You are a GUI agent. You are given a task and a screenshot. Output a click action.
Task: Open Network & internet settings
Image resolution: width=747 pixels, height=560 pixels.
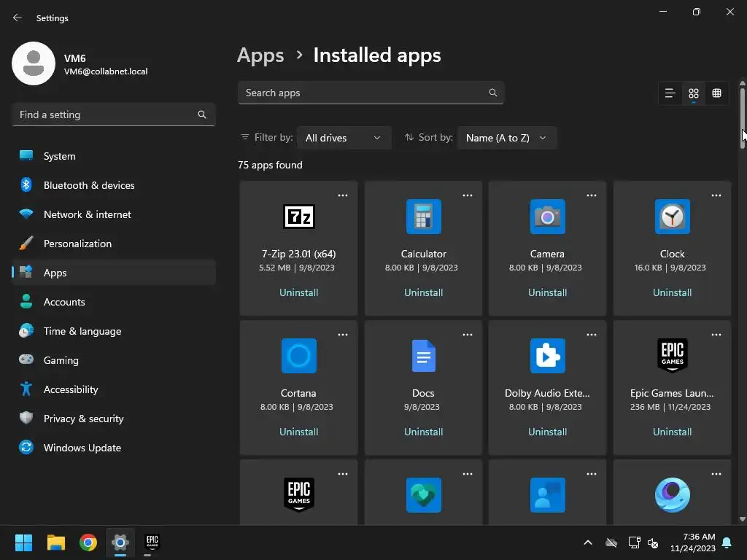click(113, 215)
